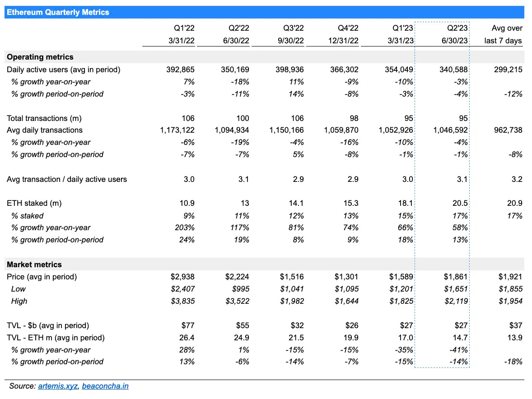
Task: Select the Q1'23 column header
Action: point(403,28)
